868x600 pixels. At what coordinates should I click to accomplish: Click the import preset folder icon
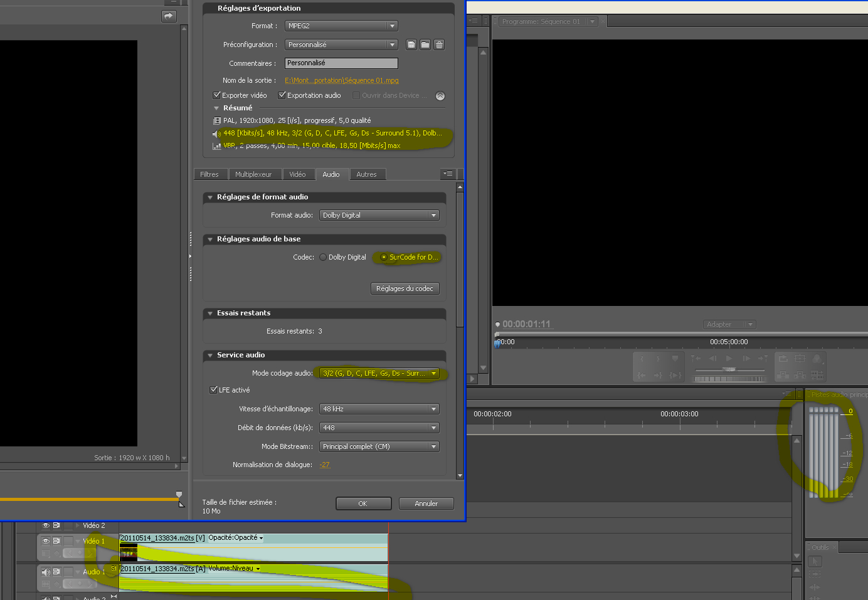425,45
